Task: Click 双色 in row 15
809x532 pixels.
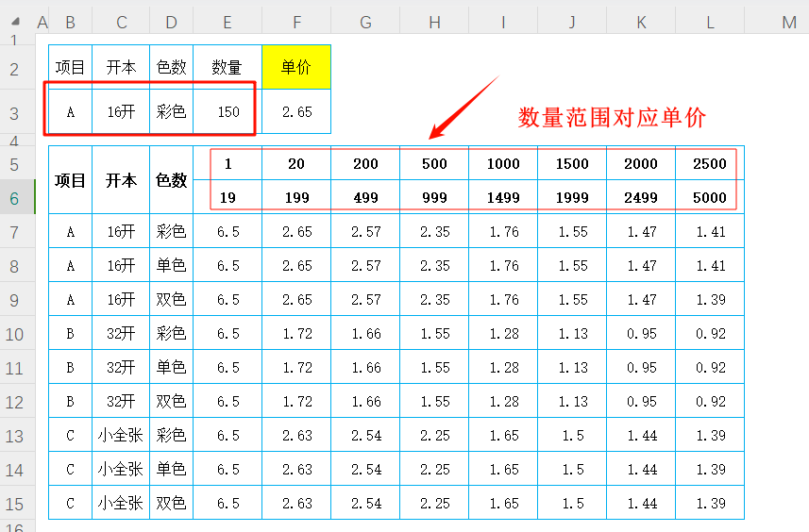Action: point(172,504)
